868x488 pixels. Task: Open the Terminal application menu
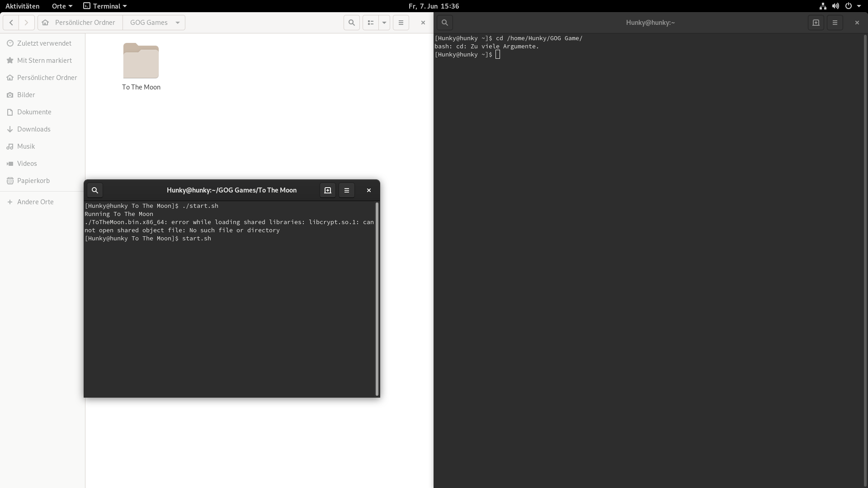coord(106,6)
